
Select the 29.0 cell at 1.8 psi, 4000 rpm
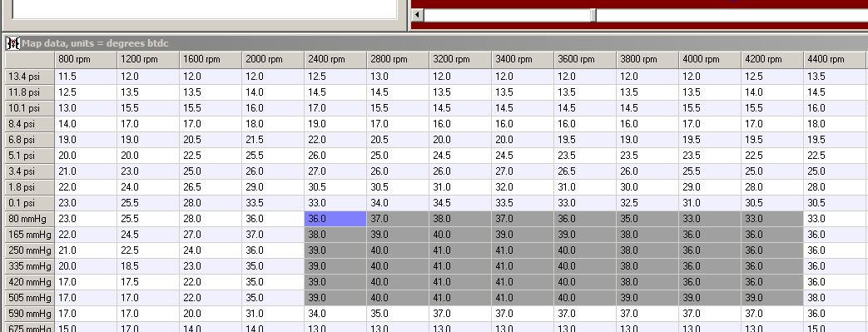[710, 187]
